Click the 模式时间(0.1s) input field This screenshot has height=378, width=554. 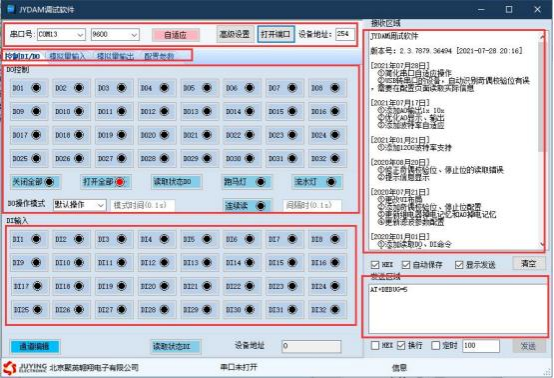coord(143,205)
